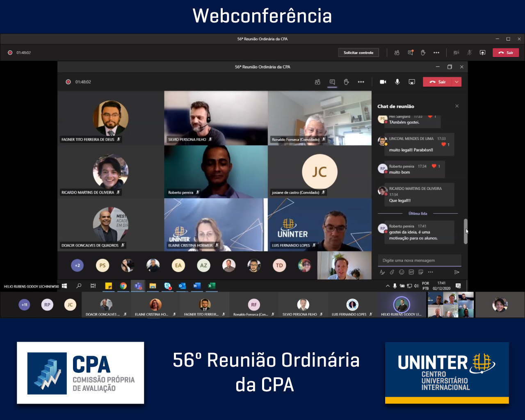Close the Chat de reunião panel
The width and height of the screenshot is (525, 420).
tap(457, 106)
